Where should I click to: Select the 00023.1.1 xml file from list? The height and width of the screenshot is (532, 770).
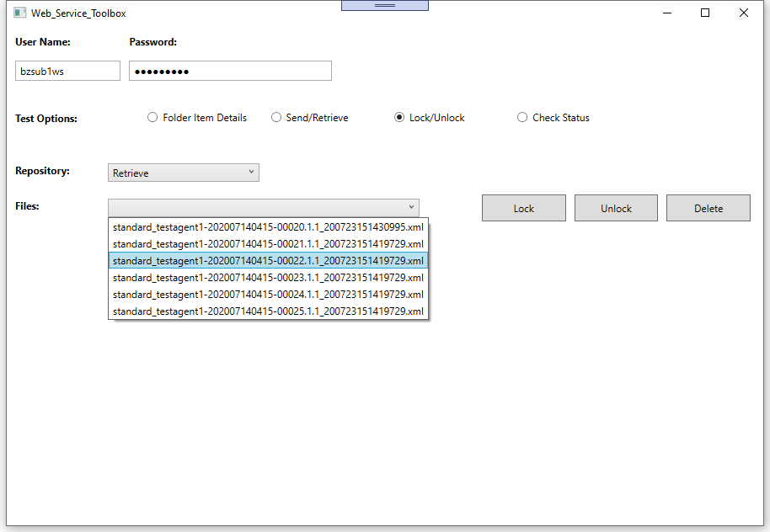coord(268,278)
